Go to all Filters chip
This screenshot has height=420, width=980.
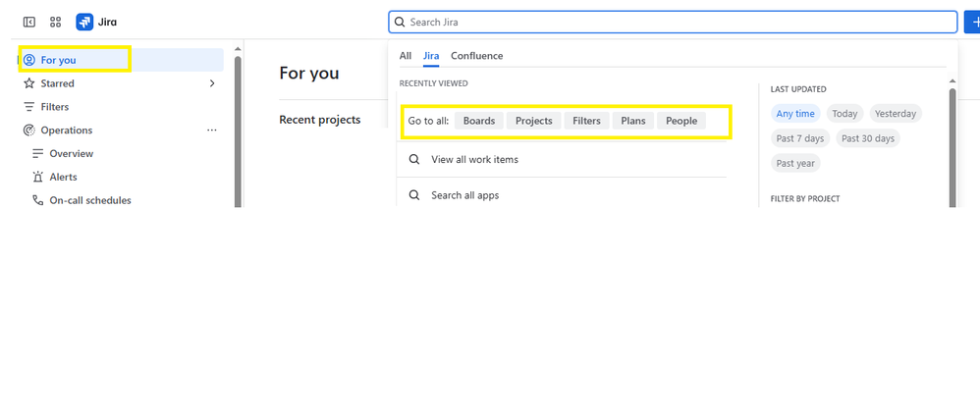pos(587,121)
